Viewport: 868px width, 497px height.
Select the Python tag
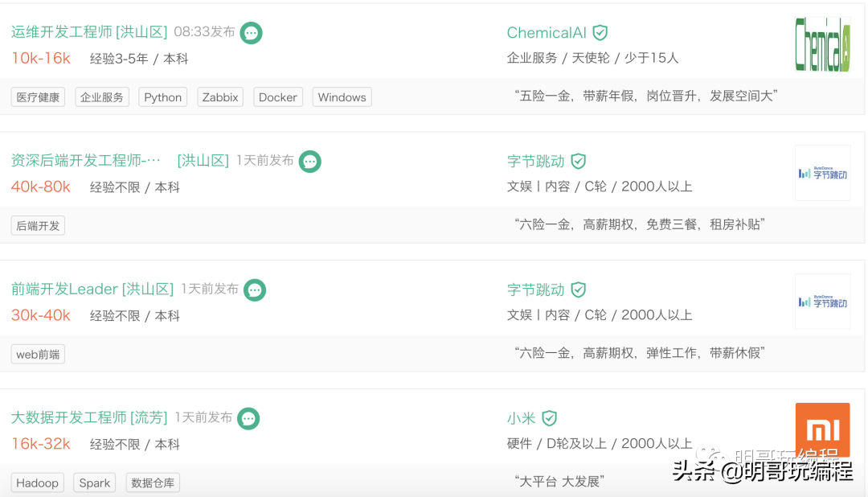[162, 97]
